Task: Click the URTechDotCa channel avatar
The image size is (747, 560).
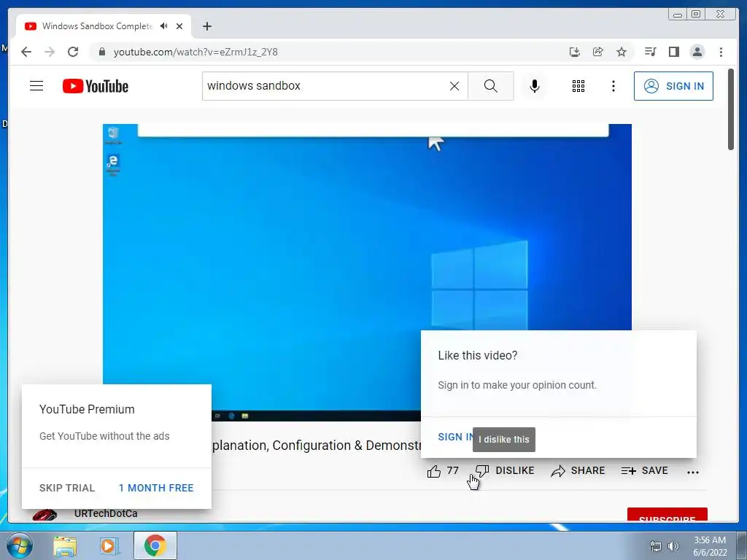Action: click(x=44, y=516)
